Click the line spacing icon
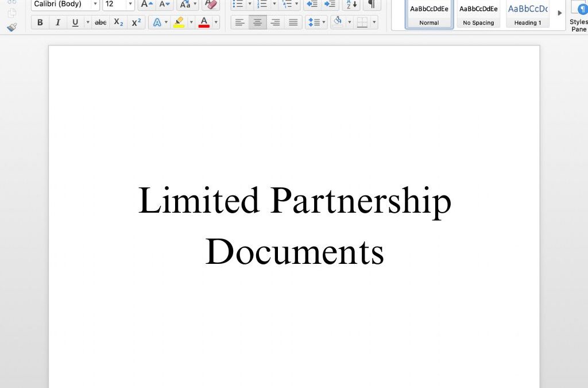Viewport: 588px width, 388px height. click(x=314, y=22)
